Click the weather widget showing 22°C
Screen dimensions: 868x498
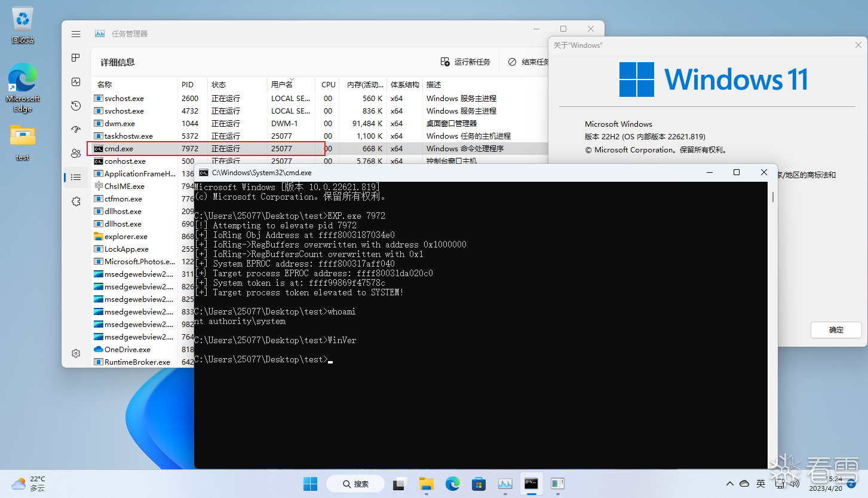point(29,483)
